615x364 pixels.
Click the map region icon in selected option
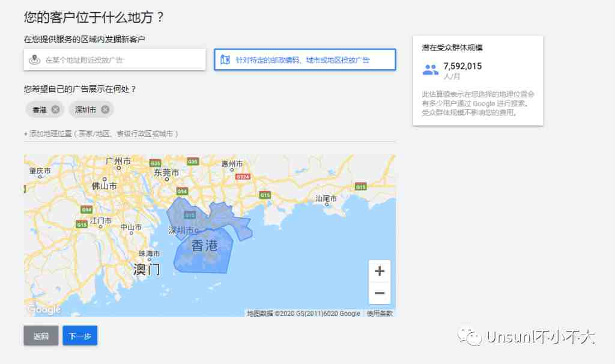pyautogui.click(x=225, y=59)
